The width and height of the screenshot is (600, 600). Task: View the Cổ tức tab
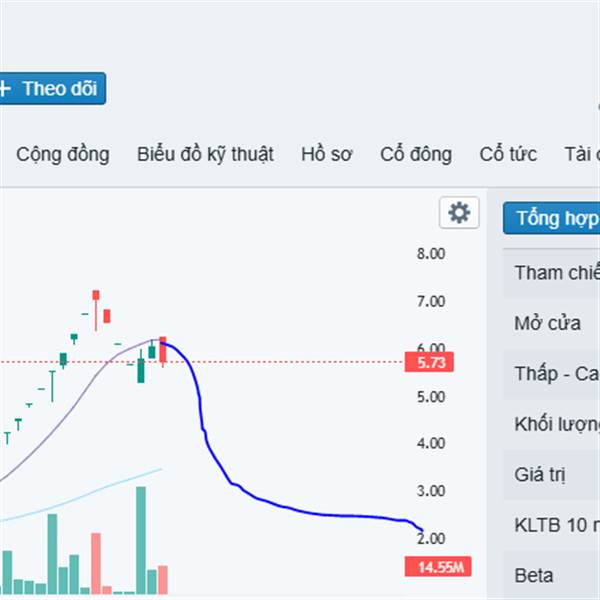click(508, 155)
